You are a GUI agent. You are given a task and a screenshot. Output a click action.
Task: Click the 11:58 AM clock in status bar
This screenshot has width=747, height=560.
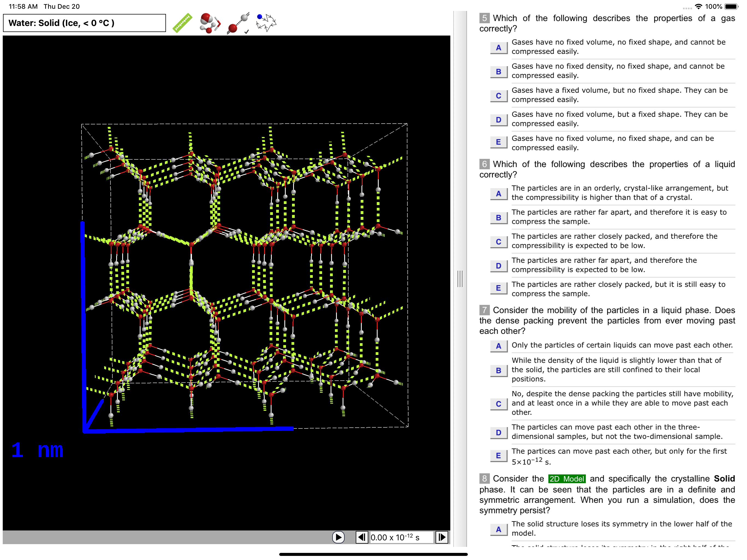(x=23, y=6)
